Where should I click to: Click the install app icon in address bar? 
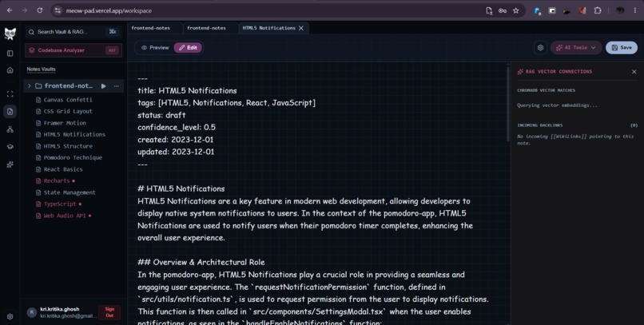click(489, 10)
